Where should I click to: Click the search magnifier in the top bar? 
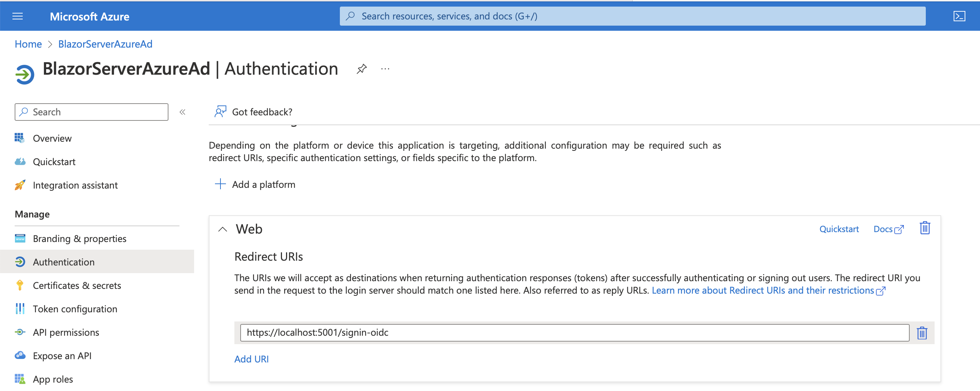350,16
